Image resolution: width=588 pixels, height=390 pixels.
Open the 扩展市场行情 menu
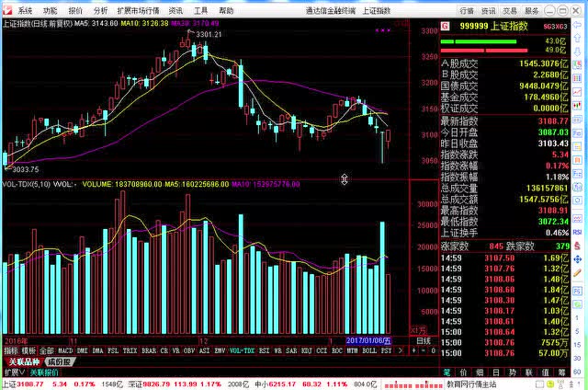(137, 10)
